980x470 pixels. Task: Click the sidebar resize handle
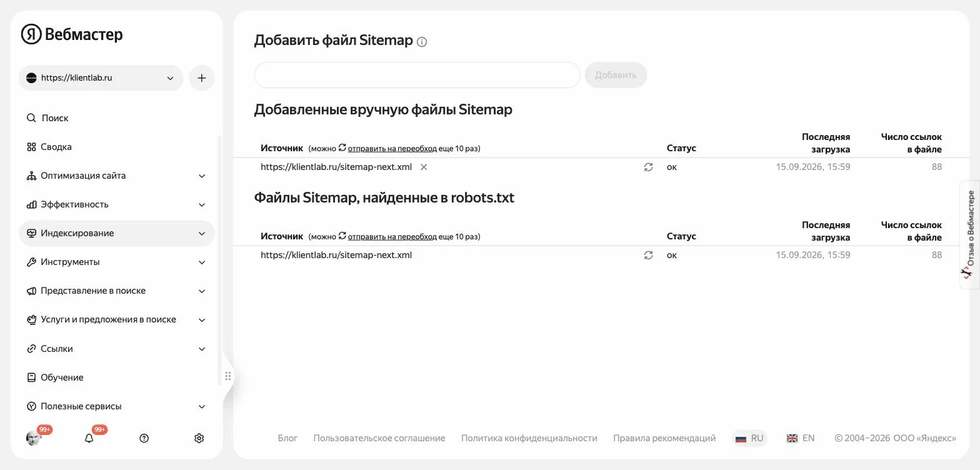pyautogui.click(x=228, y=376)
